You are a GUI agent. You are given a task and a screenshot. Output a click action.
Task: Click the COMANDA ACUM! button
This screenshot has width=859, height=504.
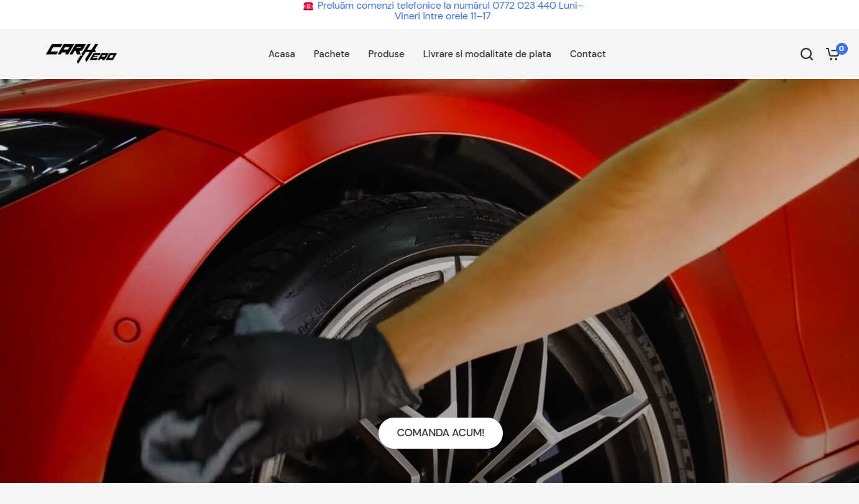click(x=441, y=433)
